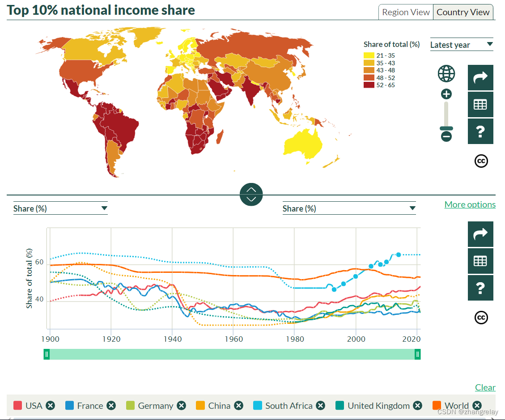The image size is (505, 420).
Task: Click the map Creative Commons icon
Action: point(481,161)
